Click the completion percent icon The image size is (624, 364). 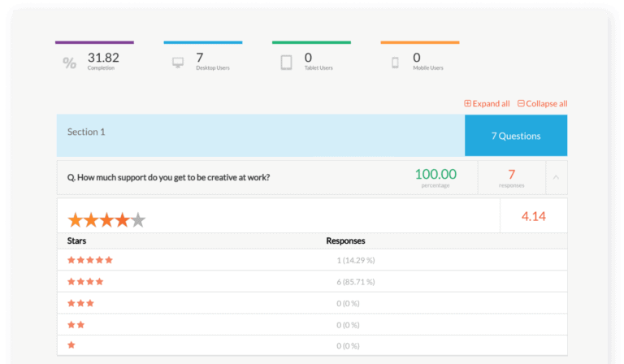click(x=69, y=63)
